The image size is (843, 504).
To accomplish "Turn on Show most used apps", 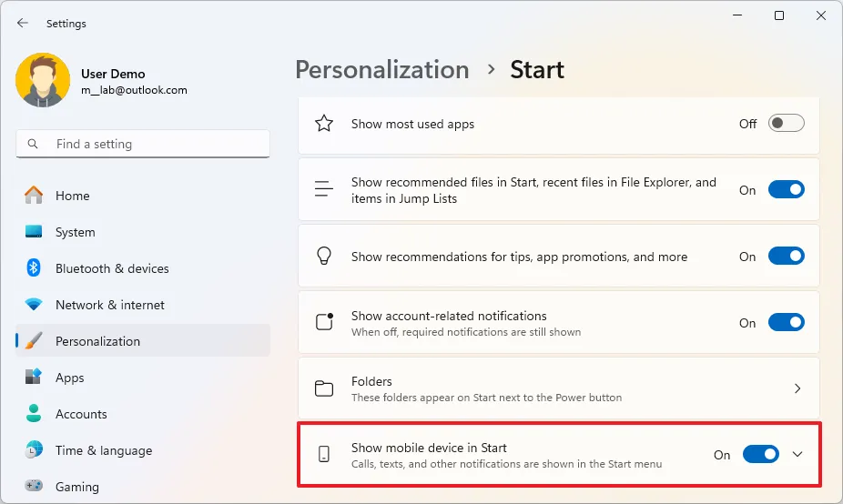I will (786, 123).
